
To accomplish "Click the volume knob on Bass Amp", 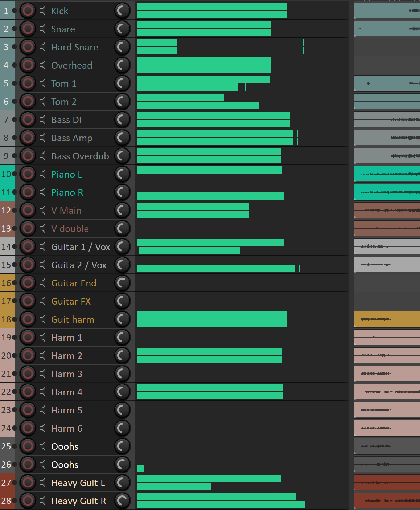I will (x=122, y=138).
